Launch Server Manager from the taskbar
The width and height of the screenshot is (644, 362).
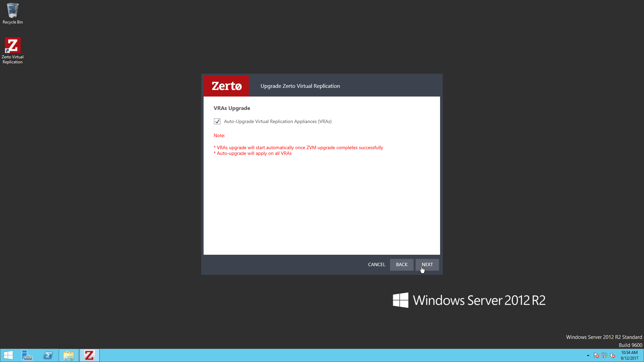click(x=27, y=355)
